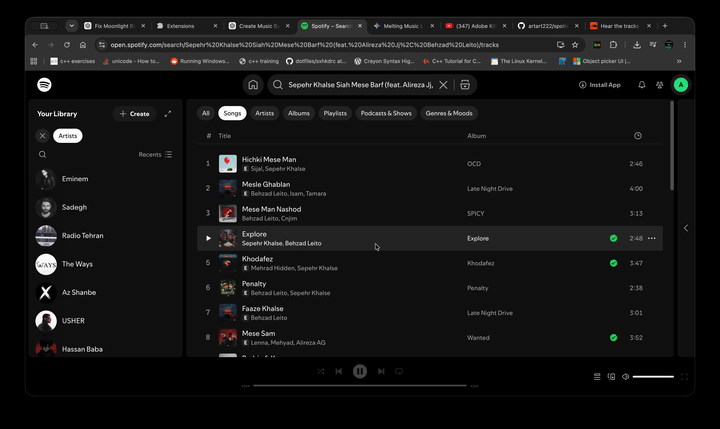Switch to the Extensions browser tab
The image size is (720, 429).
(187, 26)
